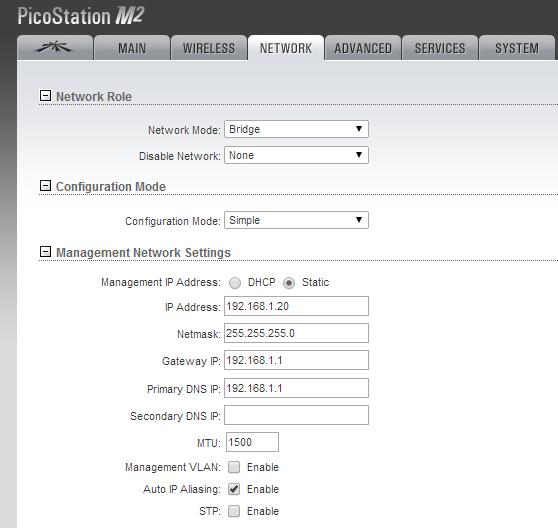Switch to the WIRELESS tab
This screenshot has width=558, height=529.
pyautogui.click(x=209, y=48)
